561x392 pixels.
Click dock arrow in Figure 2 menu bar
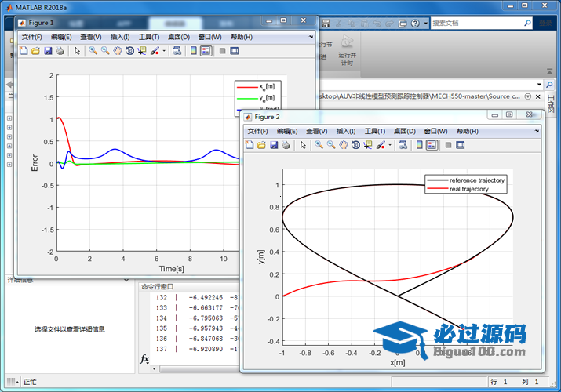tap(537, 131)
